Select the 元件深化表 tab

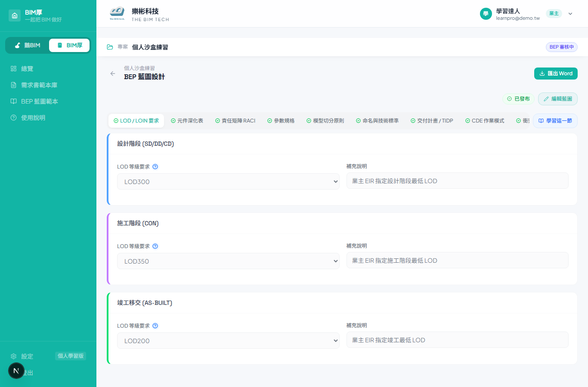tap(187, 121)
